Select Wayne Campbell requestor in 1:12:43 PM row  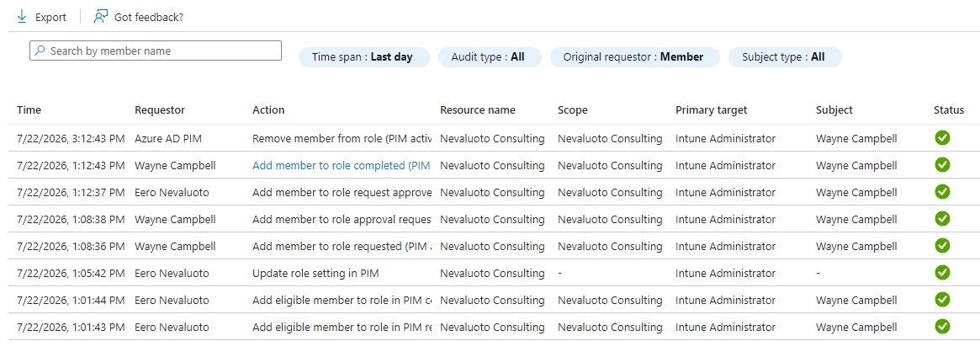175,166
